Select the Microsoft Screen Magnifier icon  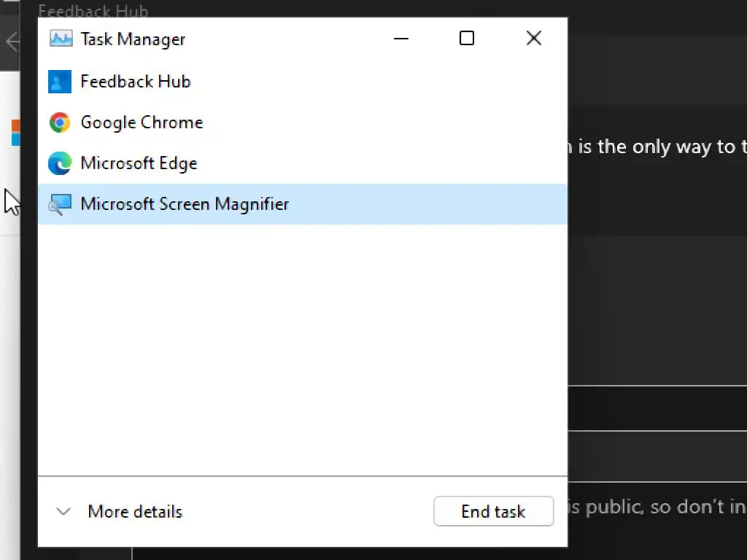pyautogui.click(x=60, y=204)
